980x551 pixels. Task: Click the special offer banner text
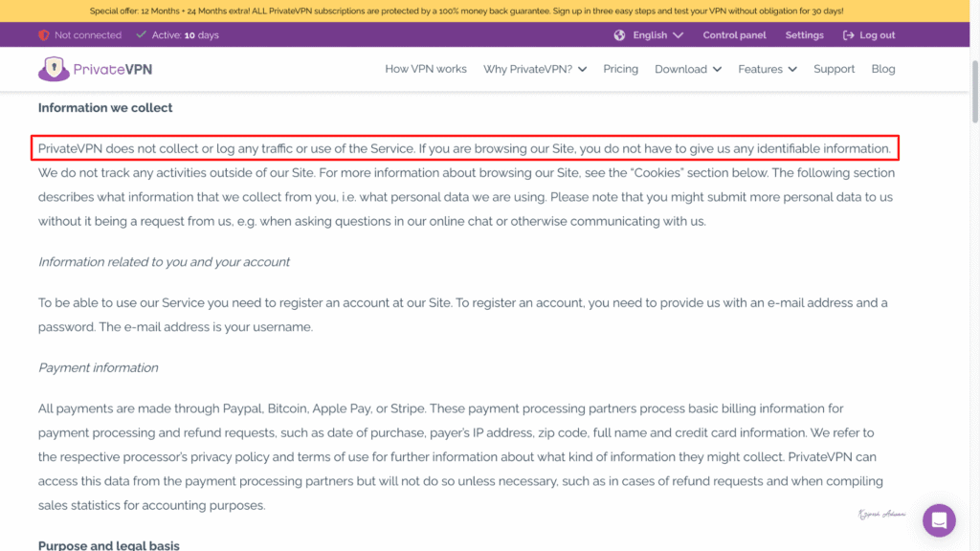tap(466, 11)
